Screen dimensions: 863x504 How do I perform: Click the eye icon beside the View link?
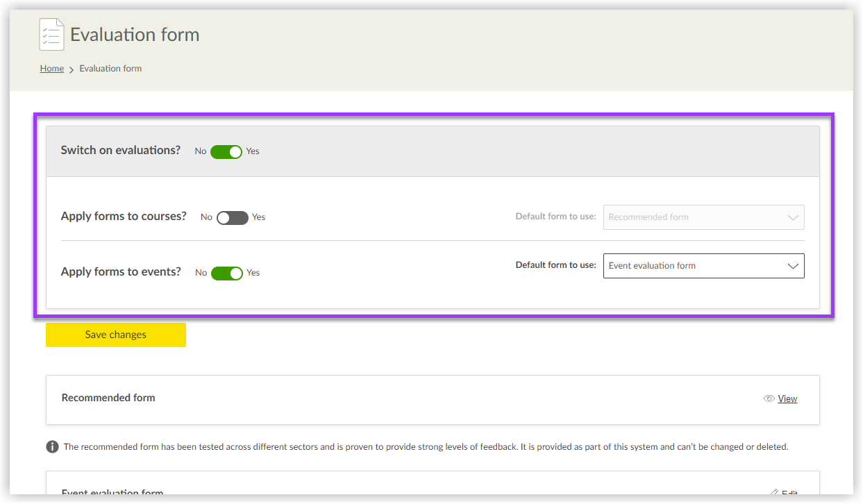[x=769, y=398]
